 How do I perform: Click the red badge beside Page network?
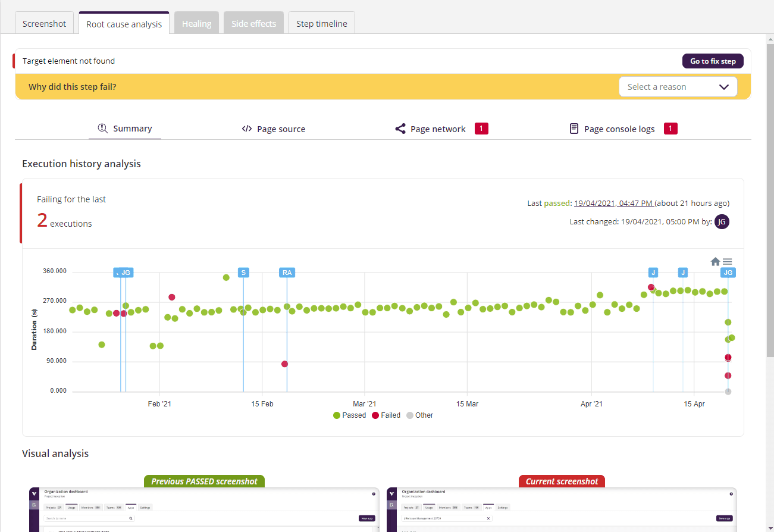(x=481, y=129)
